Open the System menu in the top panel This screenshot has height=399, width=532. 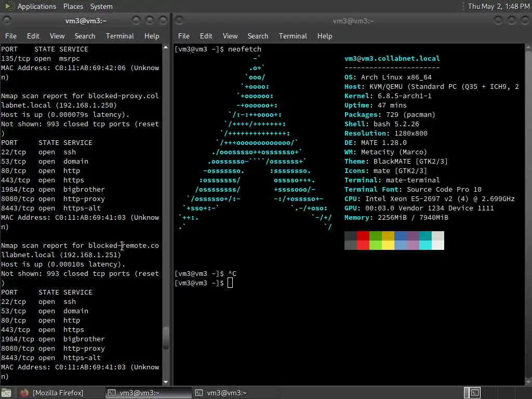click(x=101, y=6)
